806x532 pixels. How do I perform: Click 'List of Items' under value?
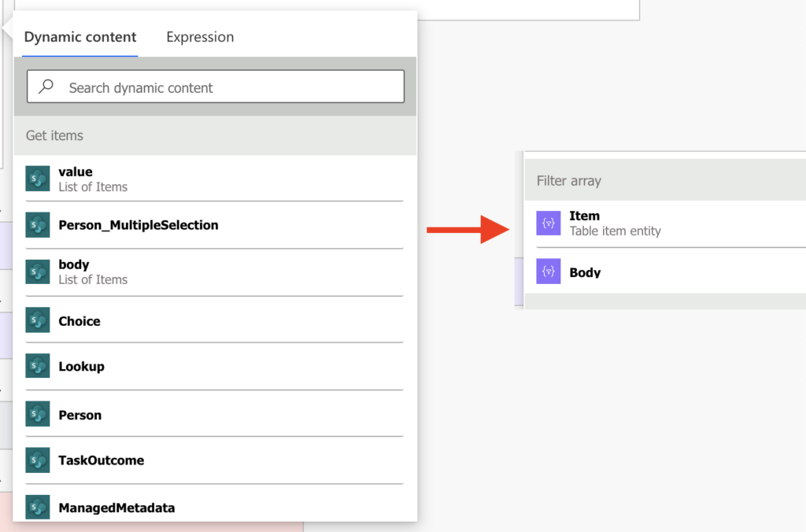(x=93, y=187)
